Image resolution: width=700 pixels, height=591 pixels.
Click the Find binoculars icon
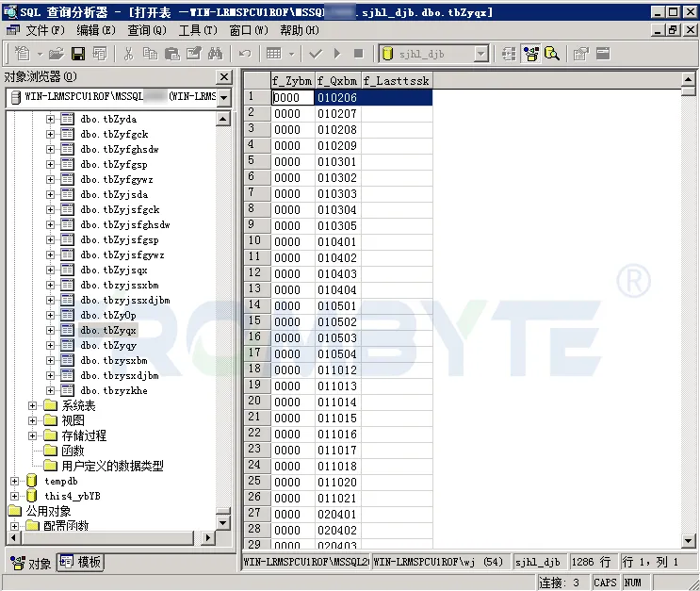click(x=215, y=54)
